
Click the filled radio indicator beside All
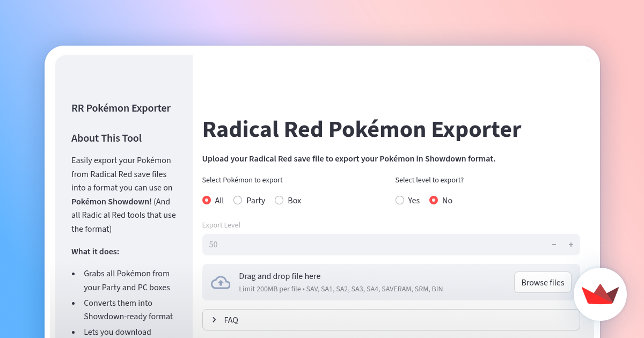tap(206, 200)
